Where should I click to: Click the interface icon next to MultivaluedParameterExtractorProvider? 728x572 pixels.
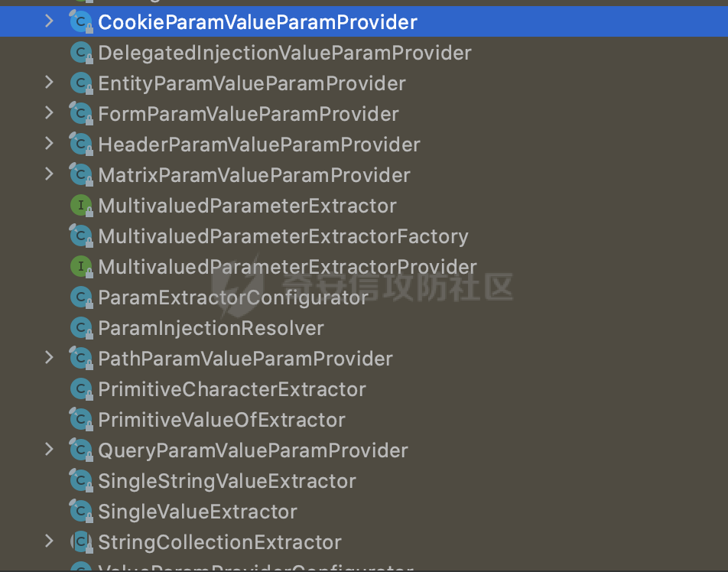coord(80,267)
